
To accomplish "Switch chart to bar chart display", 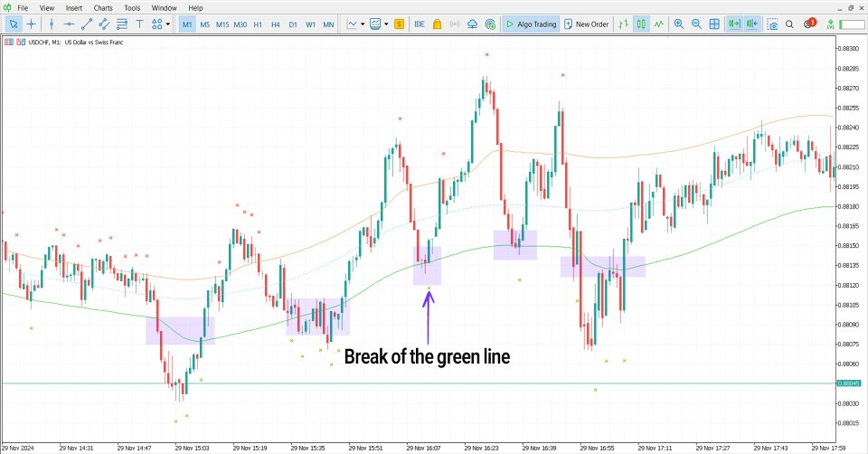I will coord(623,24).
